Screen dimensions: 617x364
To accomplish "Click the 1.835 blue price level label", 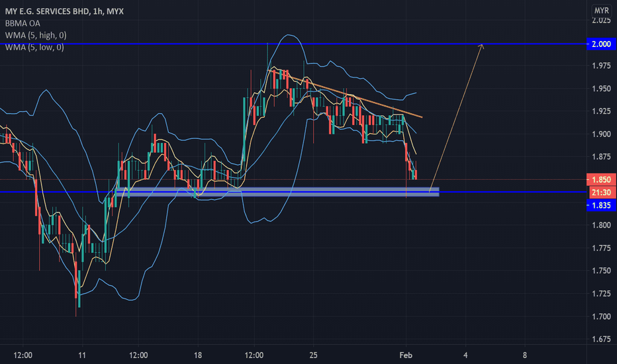I will (601, 205).
